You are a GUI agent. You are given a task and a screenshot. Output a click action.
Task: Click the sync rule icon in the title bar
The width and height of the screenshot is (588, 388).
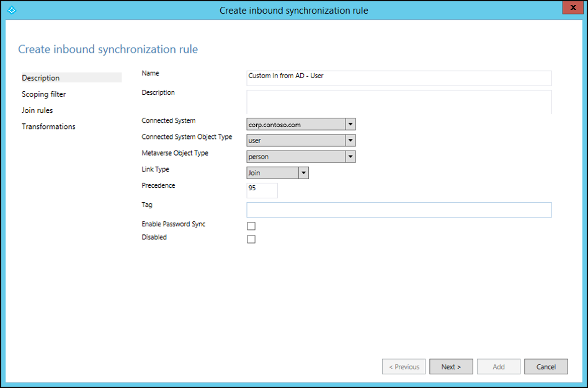[x=11, y=8]
